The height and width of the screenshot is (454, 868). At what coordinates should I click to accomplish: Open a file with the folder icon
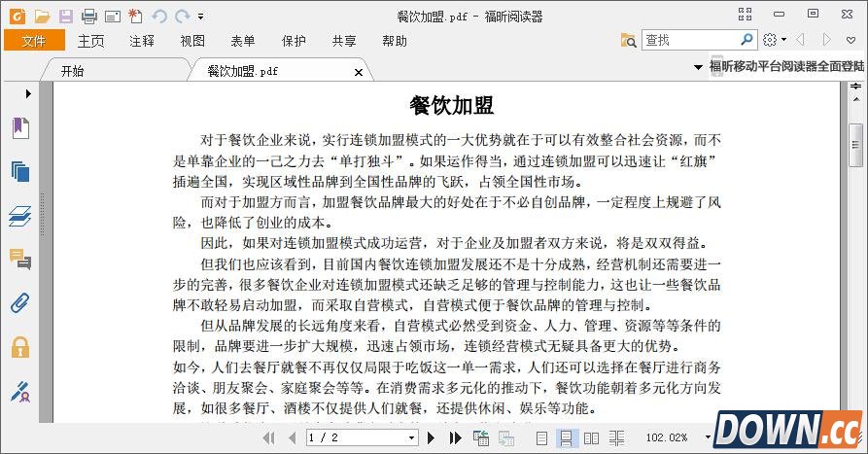[x=42, y=17]
